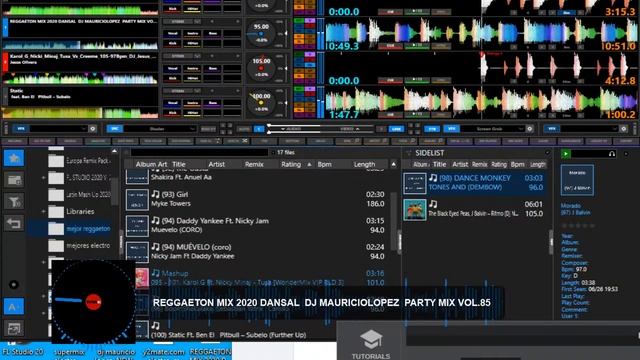Viewport: 640px width, 360px height.
Task: Open FL Studio 20 from taskbar
Action: (23, 352)
